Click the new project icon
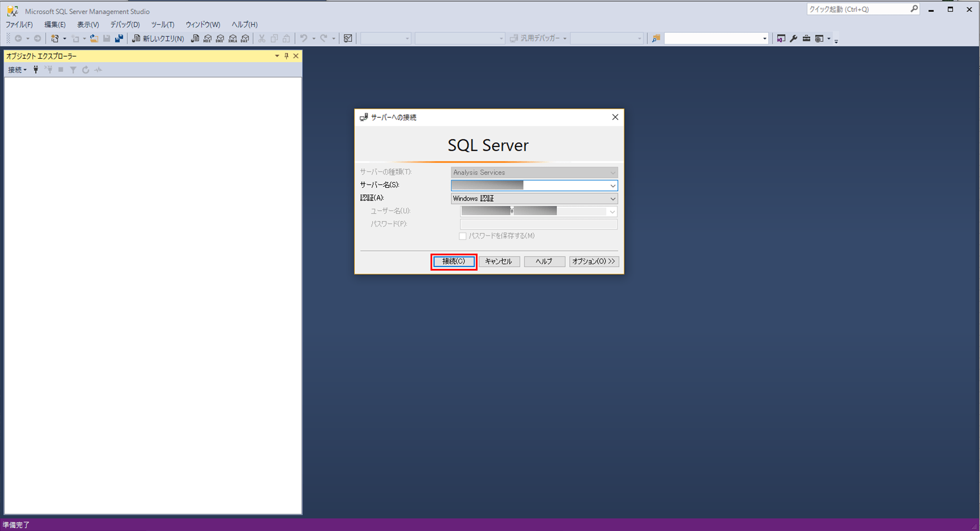The height and width of the screenshot is (531, 980). pyautogui.click(x=55, y=38)
